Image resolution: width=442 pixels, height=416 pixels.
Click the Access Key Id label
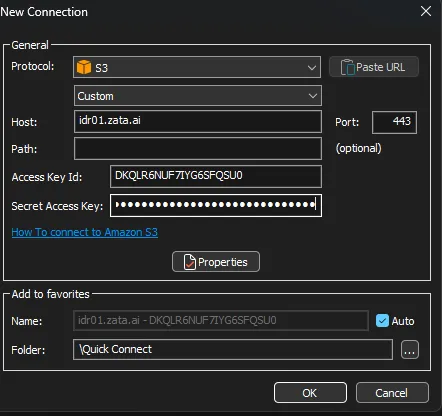point(47,177)
